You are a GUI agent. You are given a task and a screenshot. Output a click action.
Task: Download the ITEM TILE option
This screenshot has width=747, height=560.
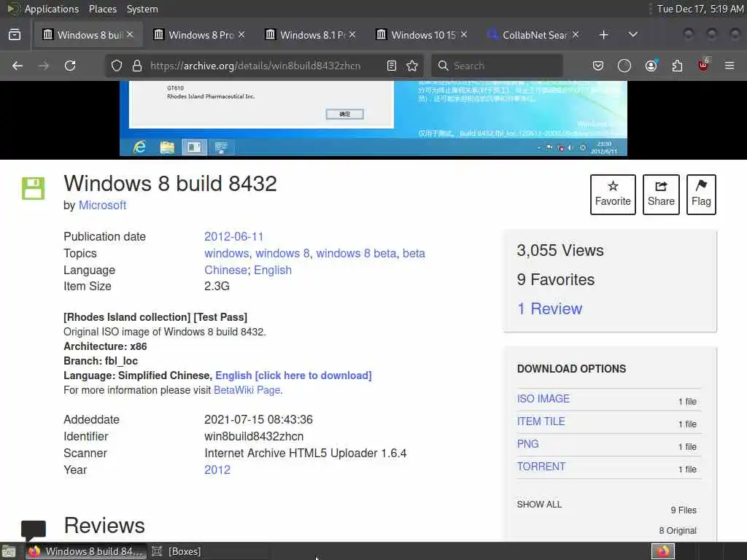click(541, 421)
